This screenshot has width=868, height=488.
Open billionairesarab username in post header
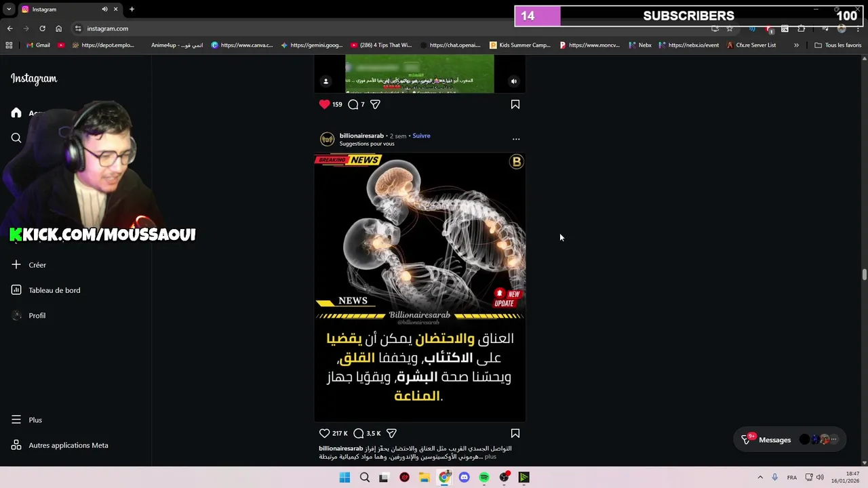pyautogui.click(x=361, y=136)
